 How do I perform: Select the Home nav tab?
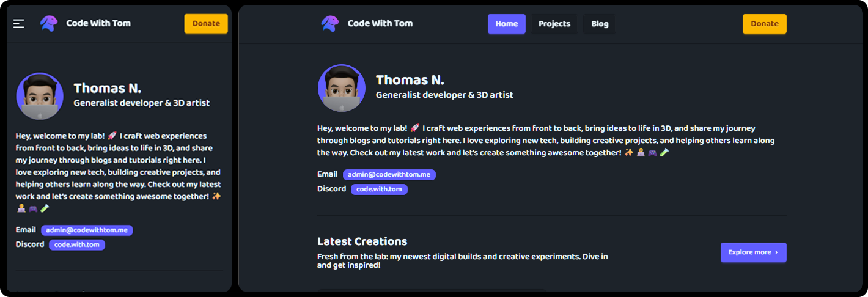pos(506,24)
